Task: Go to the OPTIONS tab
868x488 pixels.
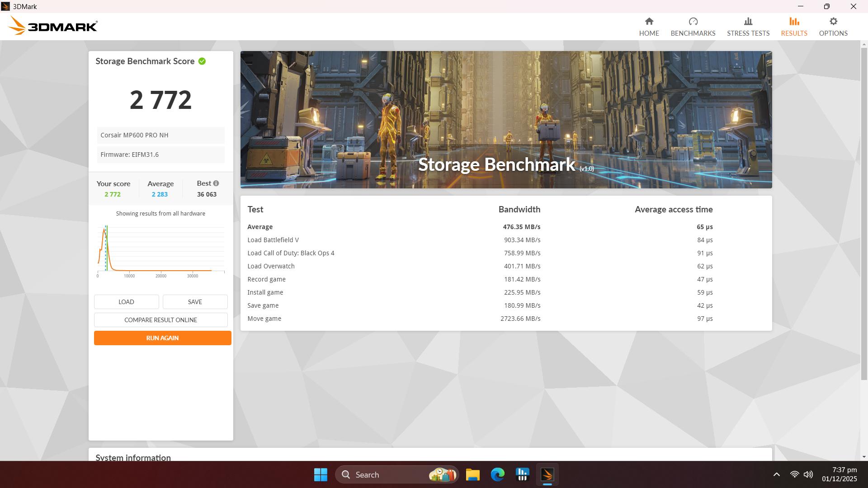Action: point(833,33)
